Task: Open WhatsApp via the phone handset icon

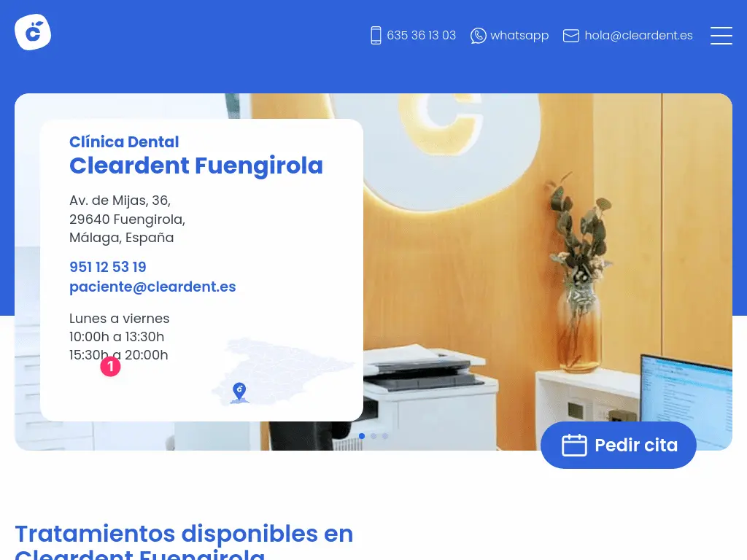Action: [x=479, y=35]
